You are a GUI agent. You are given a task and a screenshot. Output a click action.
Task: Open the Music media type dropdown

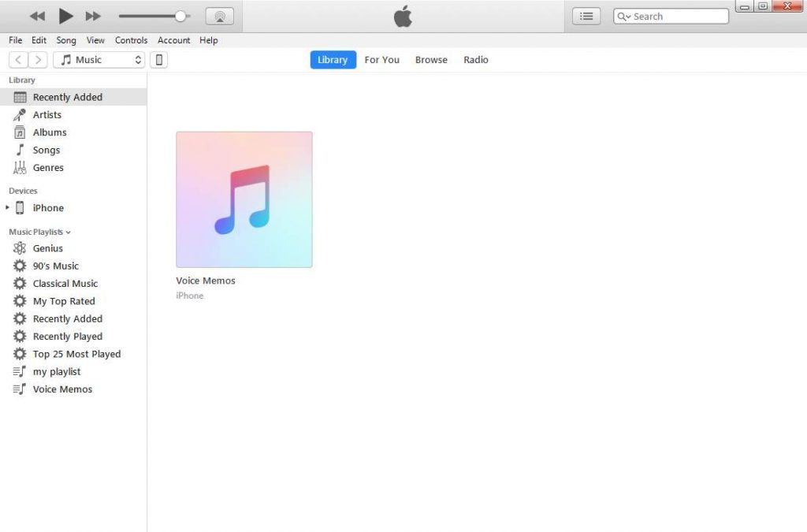point(99,60)
